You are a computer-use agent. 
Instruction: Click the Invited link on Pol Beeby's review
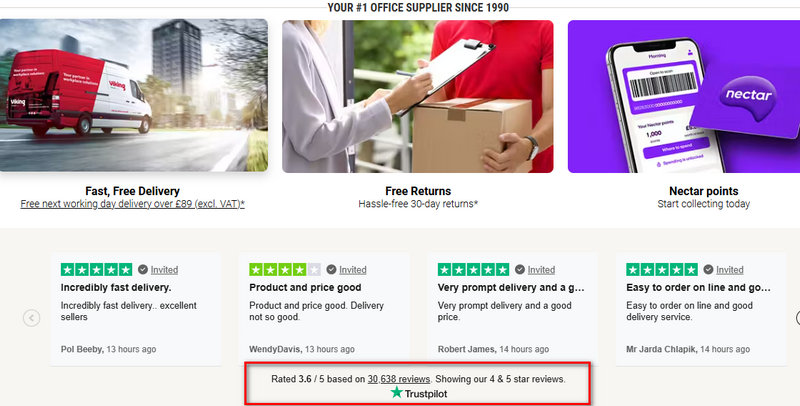point(164,270)
